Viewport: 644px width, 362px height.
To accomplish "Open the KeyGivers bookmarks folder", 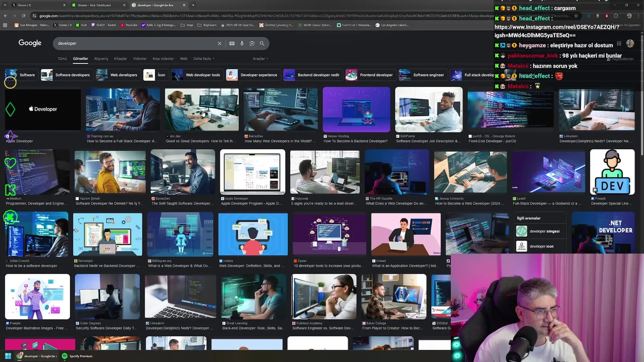I will [207, 25].
